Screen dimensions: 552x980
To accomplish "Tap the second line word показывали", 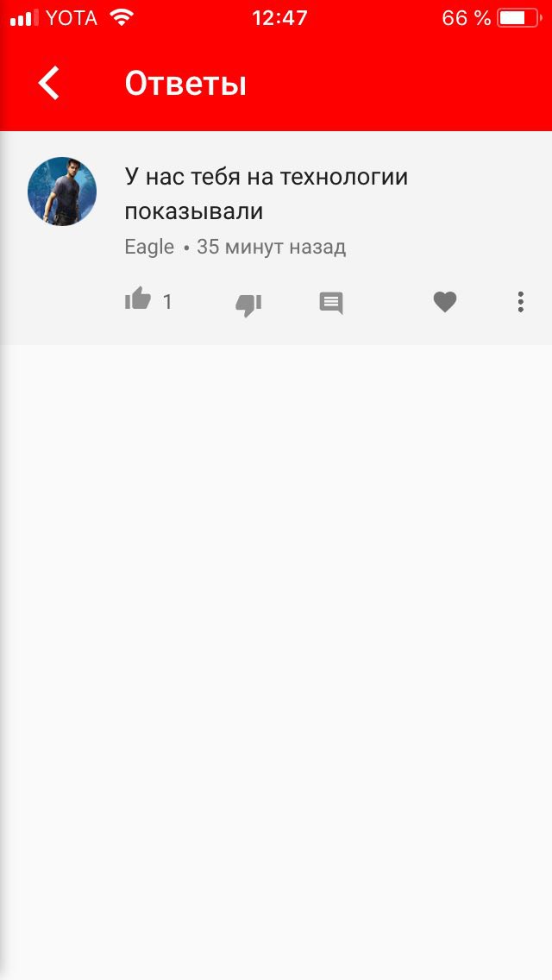I will point(194,212).
